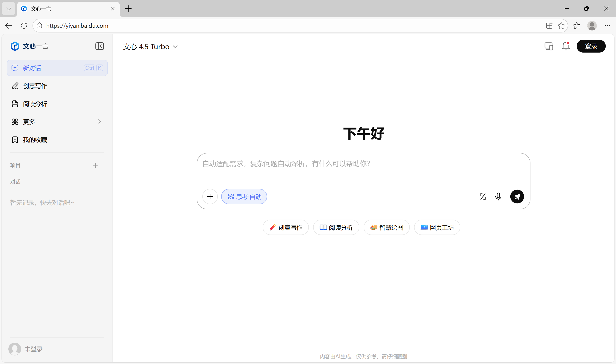Select the 智慧绘图 suggestion chip
Screen dimensions: 616x364
click(x=386, y=227)
